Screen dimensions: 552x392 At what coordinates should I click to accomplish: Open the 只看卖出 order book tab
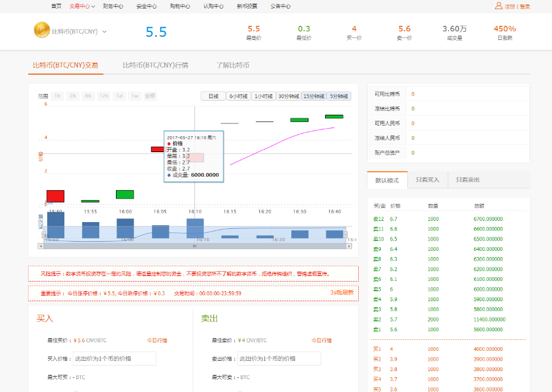468,180
